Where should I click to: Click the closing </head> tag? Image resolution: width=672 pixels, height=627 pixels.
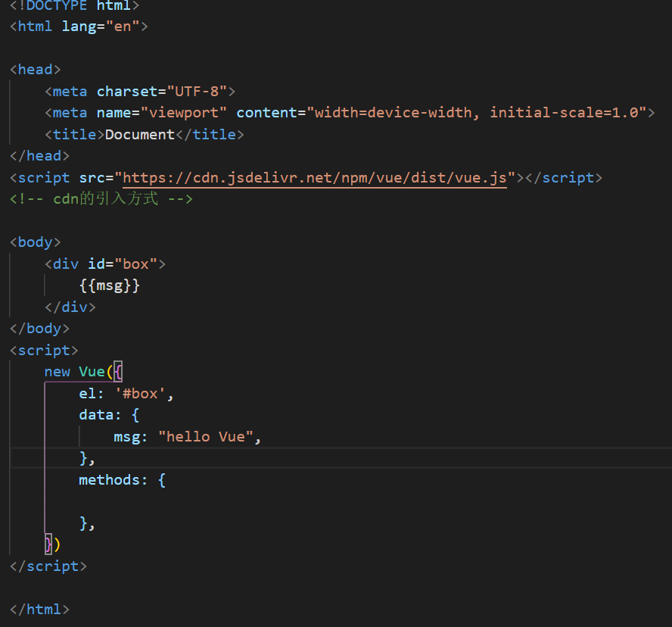tap(39, 156)
